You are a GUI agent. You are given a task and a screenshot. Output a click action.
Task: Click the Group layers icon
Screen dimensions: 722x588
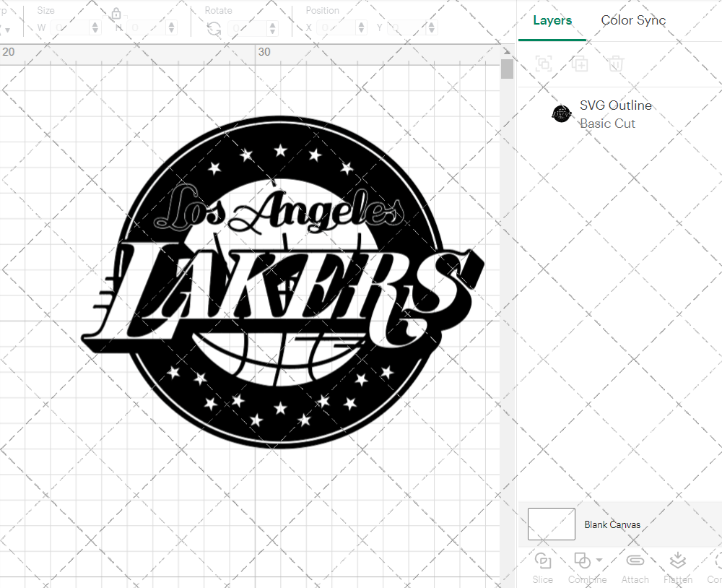point(543,64)
